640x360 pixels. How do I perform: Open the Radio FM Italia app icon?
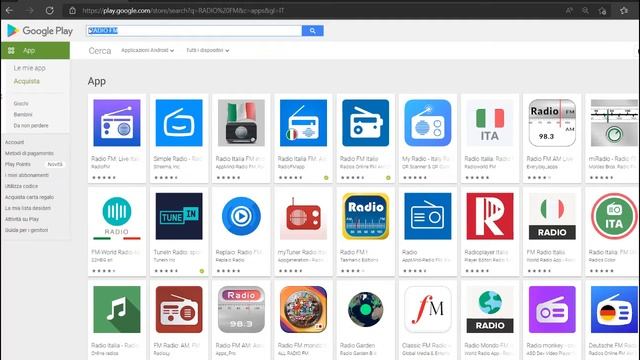[366, 122]
